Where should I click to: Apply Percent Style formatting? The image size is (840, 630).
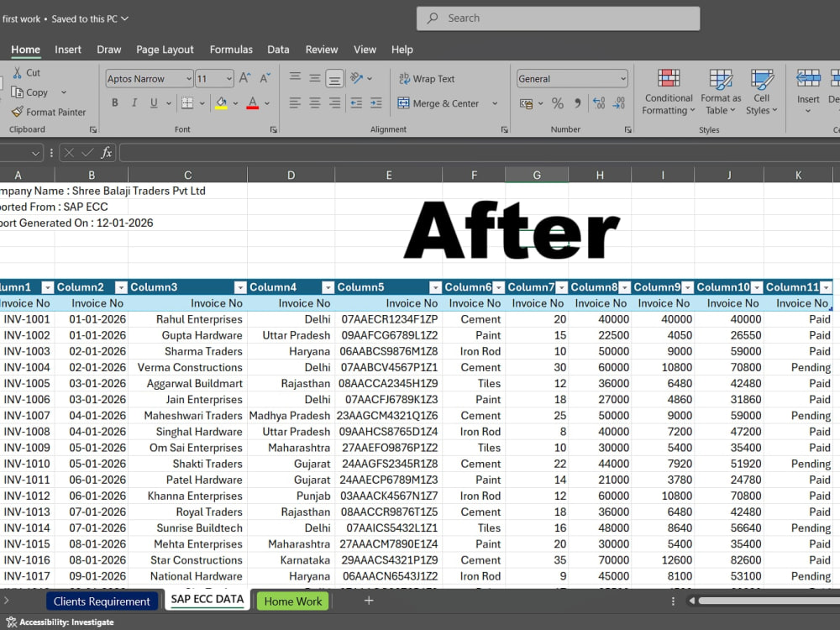point(558,103)
